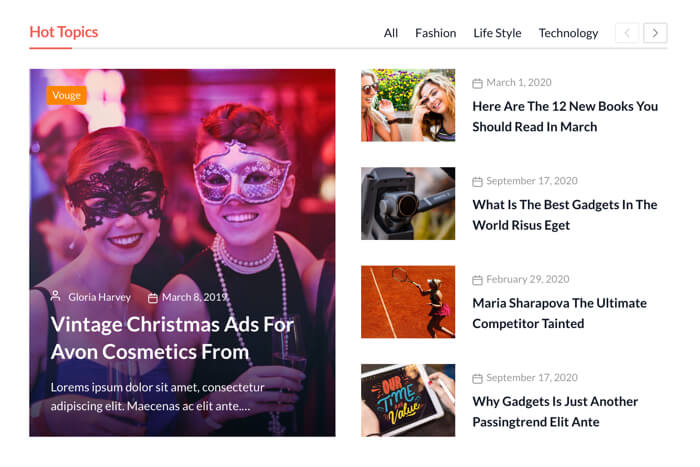This screenshot has width=700, height=467.
Task: Open the Vintage Christmas Ads article headline
Action: [172, 338]
